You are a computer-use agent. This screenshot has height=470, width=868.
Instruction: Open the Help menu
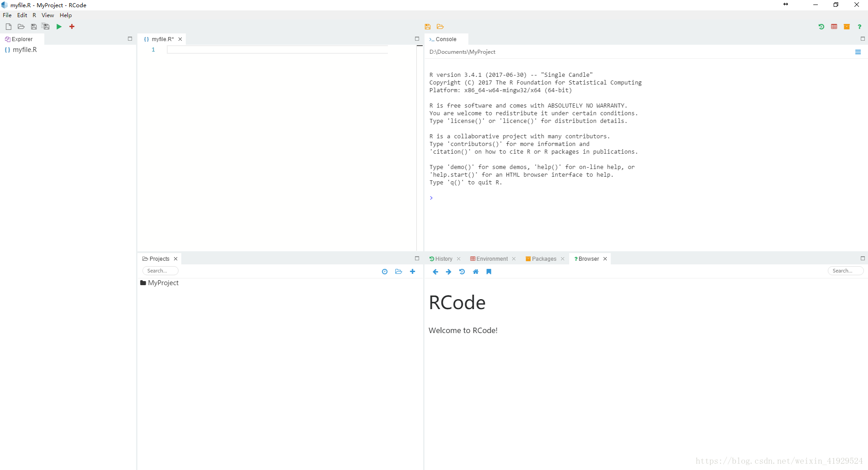click(x=66, y=15)
